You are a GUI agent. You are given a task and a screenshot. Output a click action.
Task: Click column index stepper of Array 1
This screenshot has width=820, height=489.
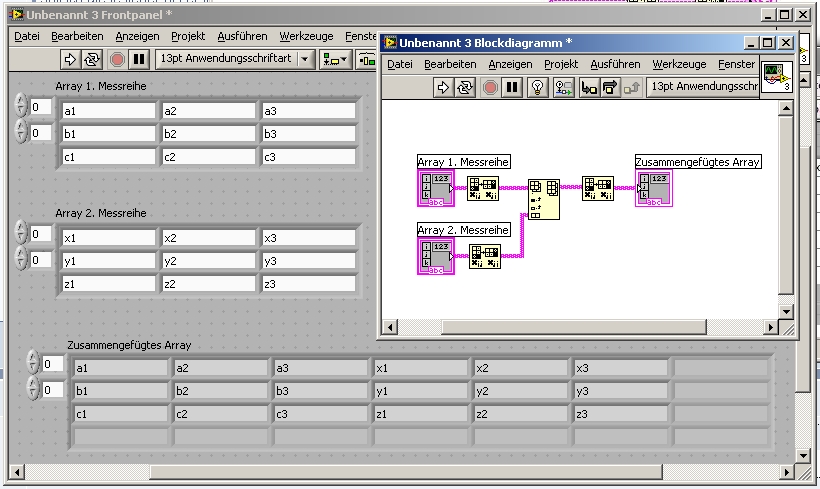[x=20, y=131]
